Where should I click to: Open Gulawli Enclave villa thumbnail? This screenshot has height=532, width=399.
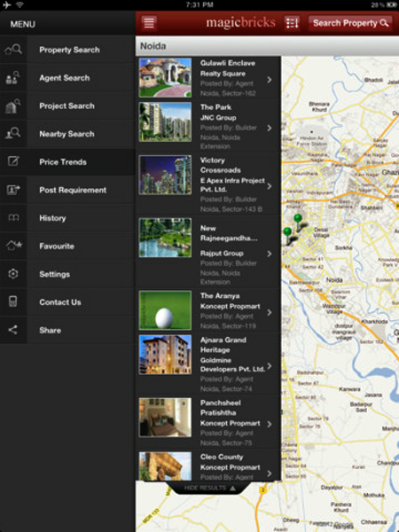[165, 78]
